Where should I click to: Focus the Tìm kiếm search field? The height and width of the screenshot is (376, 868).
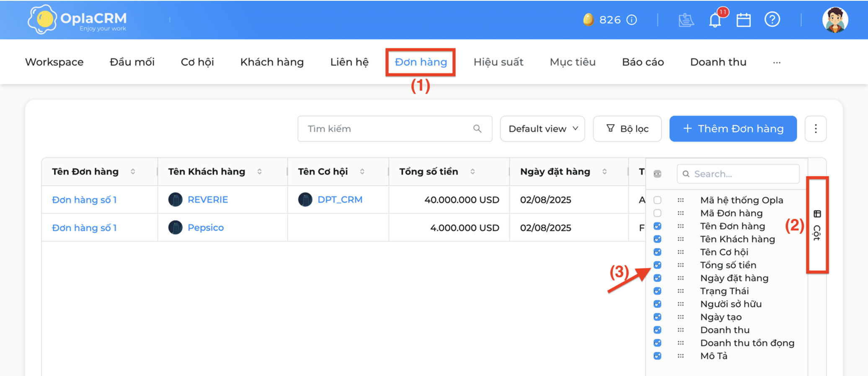click(395, 129)
